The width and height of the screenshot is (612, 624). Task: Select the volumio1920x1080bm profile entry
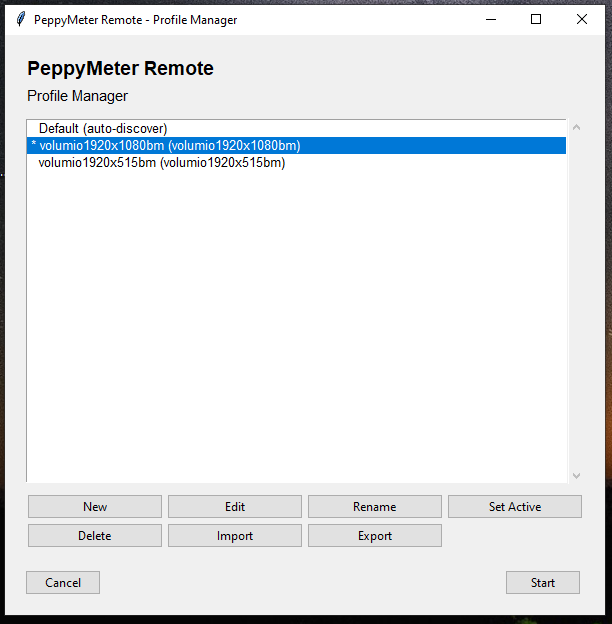pos(170,146)
